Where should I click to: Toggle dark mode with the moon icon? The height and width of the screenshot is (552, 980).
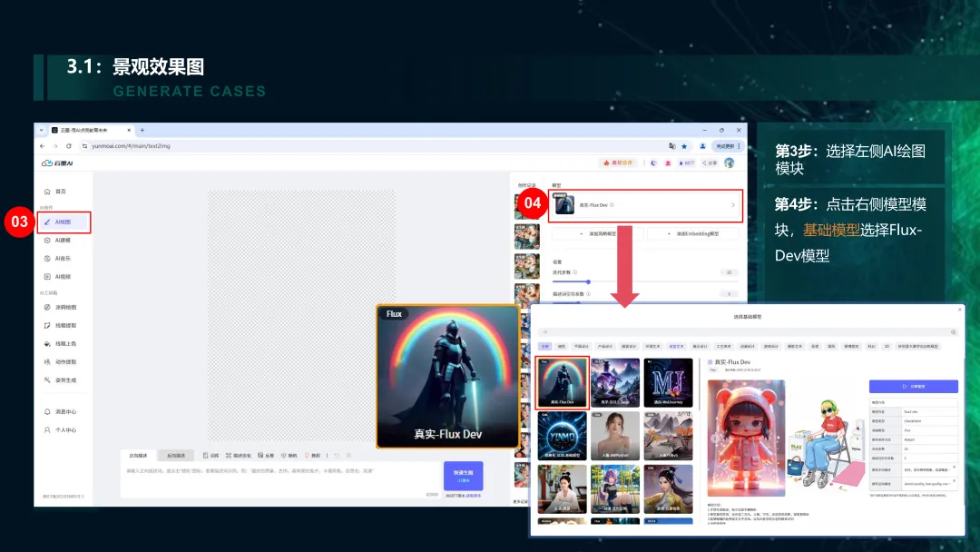[653, 163]
